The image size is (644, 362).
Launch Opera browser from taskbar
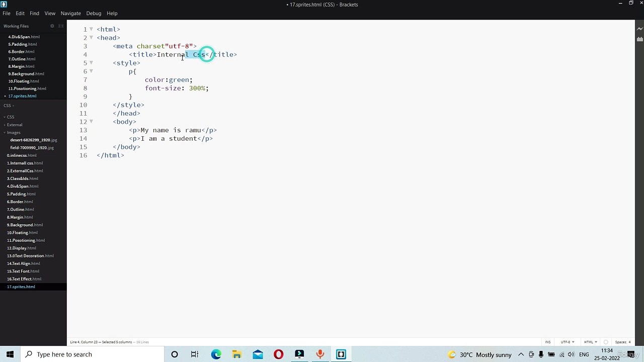[x=278, y=354]
